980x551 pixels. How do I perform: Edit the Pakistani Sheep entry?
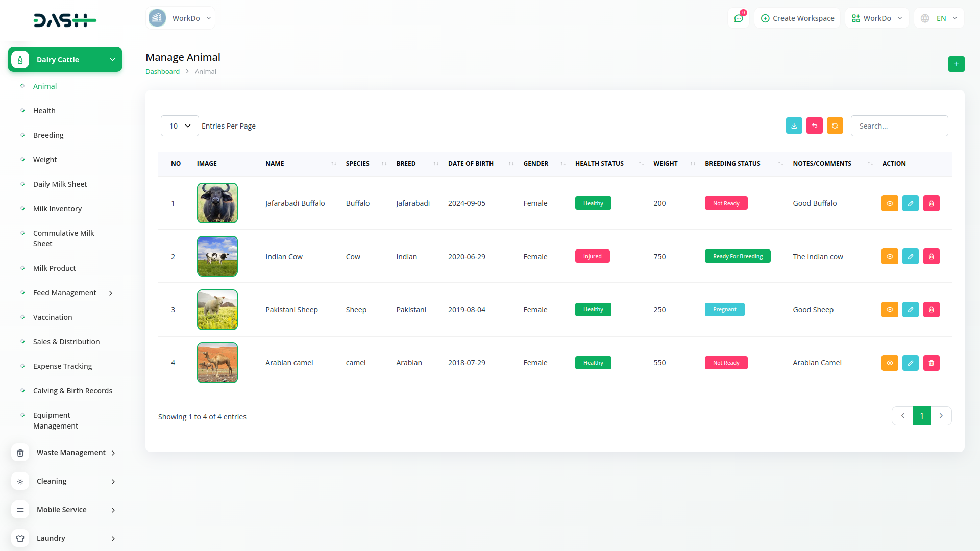[910, 310]
